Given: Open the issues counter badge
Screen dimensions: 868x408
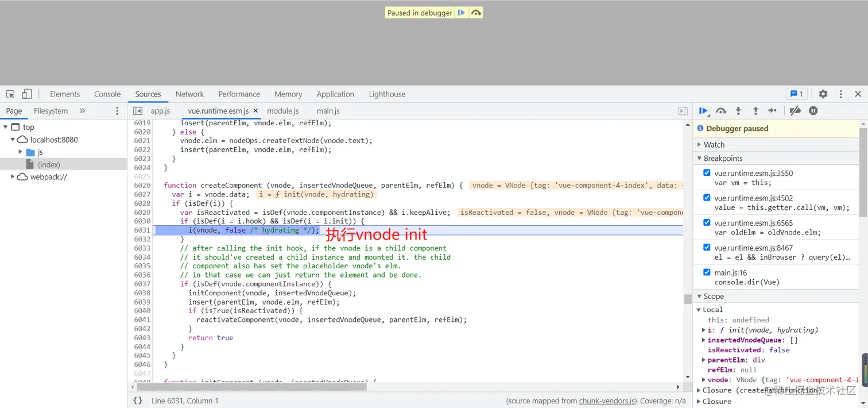Looking at the screenshot, I should coord(797,94).
